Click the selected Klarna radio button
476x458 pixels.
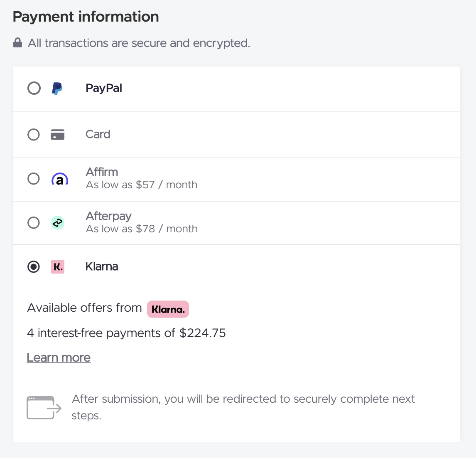(x=34, y=267)
